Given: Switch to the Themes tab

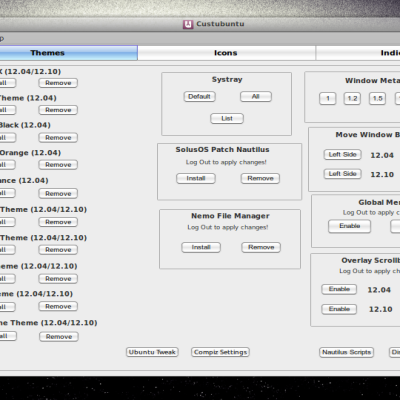Looking at the screenshot, I should (68, 53).
